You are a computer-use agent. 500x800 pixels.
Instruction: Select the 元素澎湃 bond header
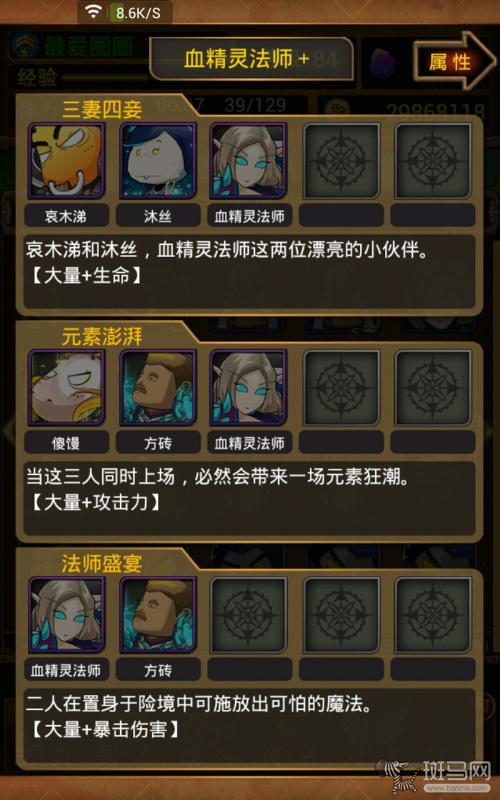point(102,337)
